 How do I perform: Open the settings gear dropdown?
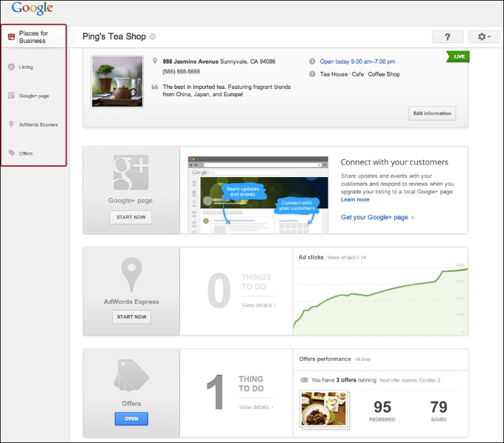(x=484, y=36)
